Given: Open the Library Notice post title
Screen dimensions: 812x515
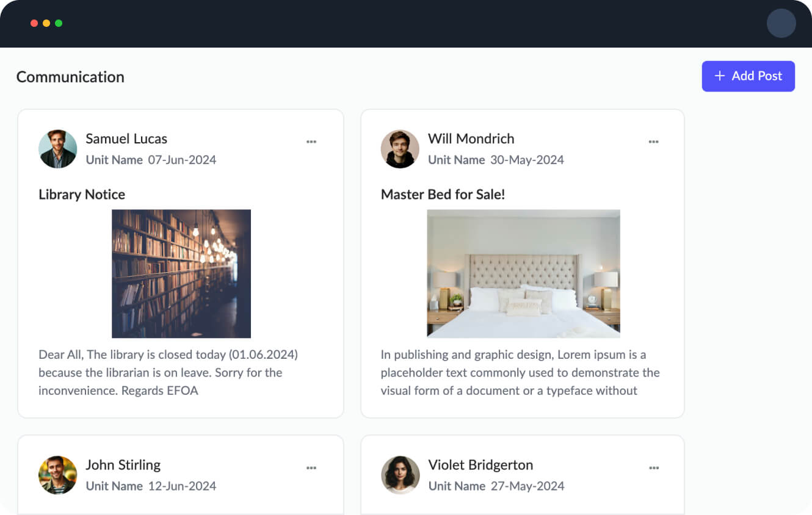Looking at the screenshot, I should [82, 195].
